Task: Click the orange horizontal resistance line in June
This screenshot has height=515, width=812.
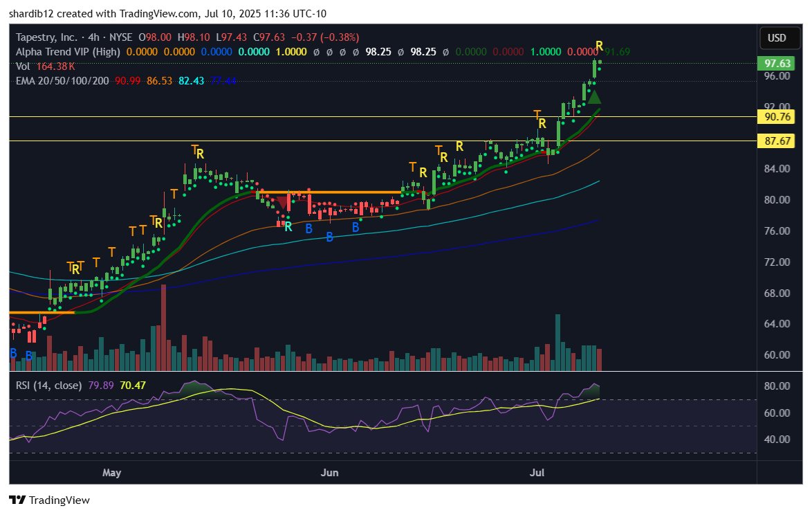Action: coord(329,192)
